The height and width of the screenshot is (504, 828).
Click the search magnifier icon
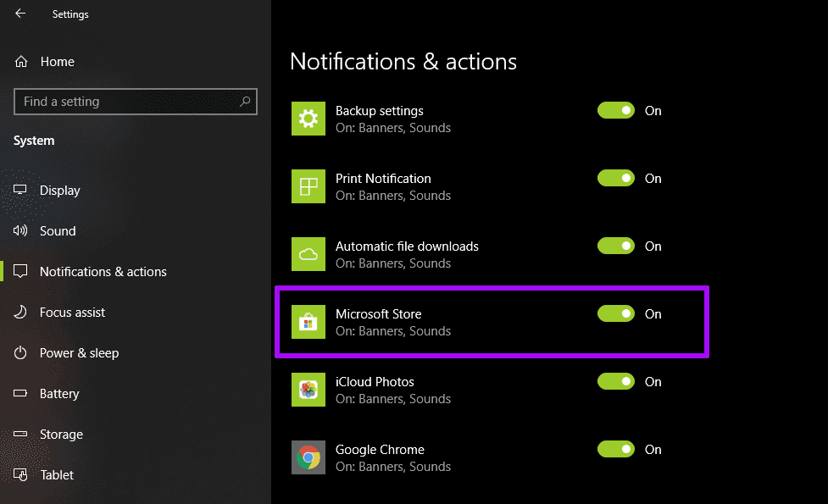pos(244,102)
